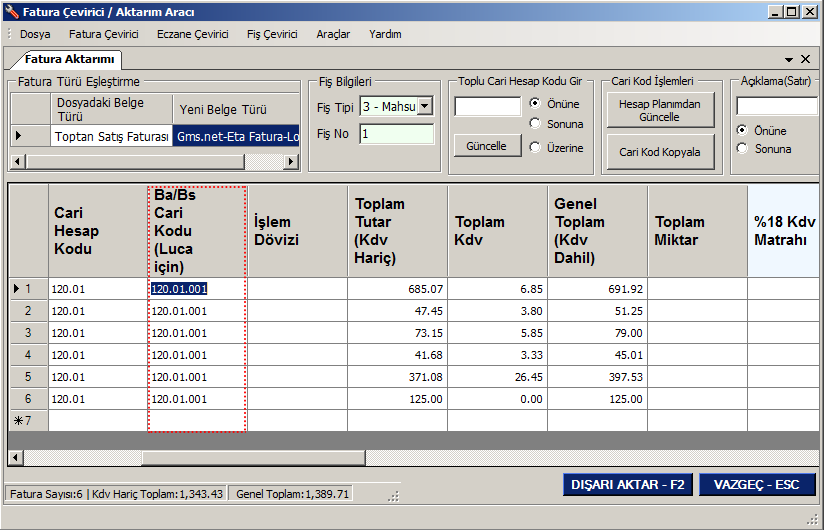Open the Fiş Tipi dropdown
824x530 pixels.
pyautogui.click(x=425, y=106)
